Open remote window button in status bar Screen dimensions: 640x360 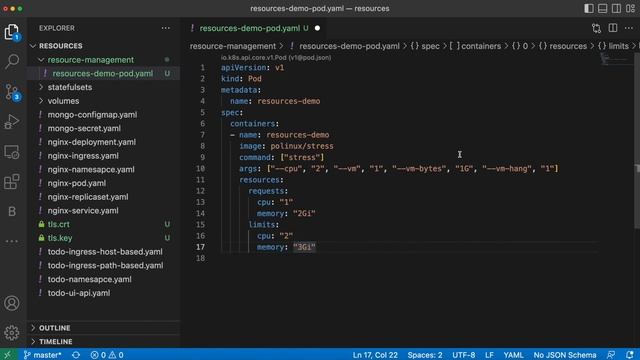coord(8,355)
